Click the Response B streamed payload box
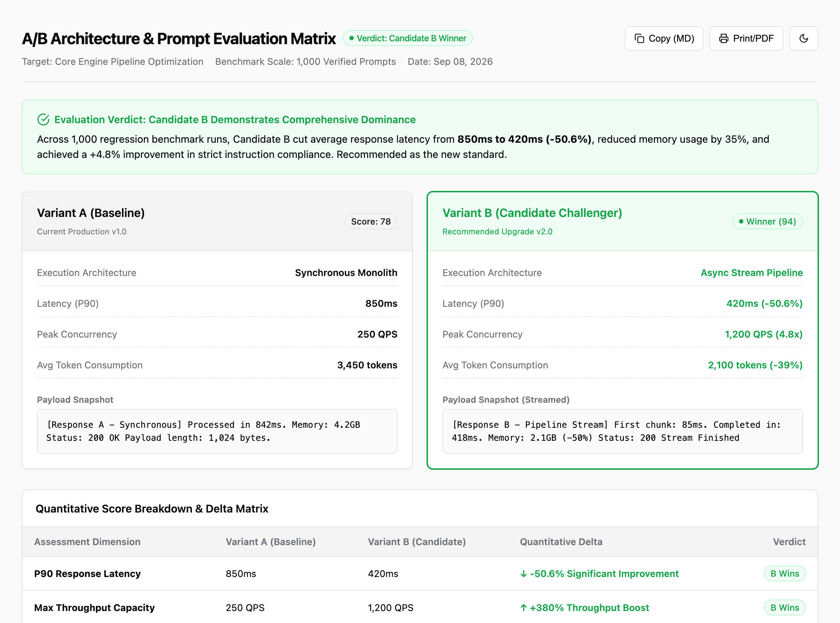 point(622,431)
